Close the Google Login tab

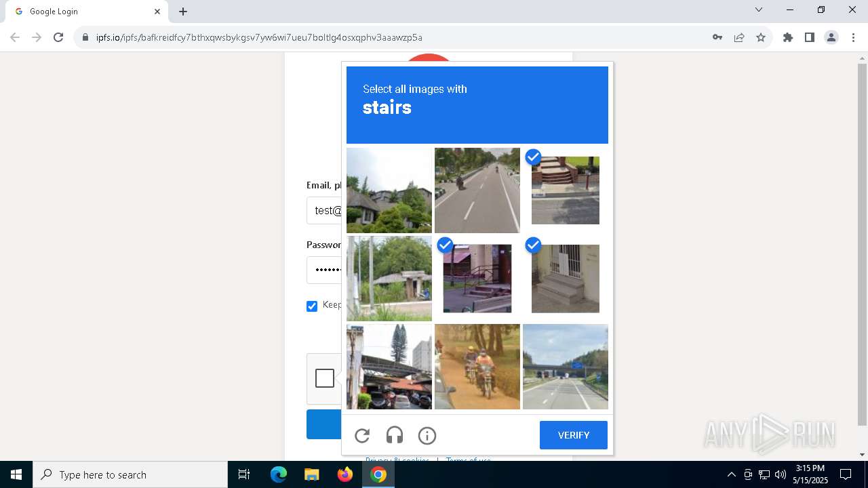click(x=157, y=12)
